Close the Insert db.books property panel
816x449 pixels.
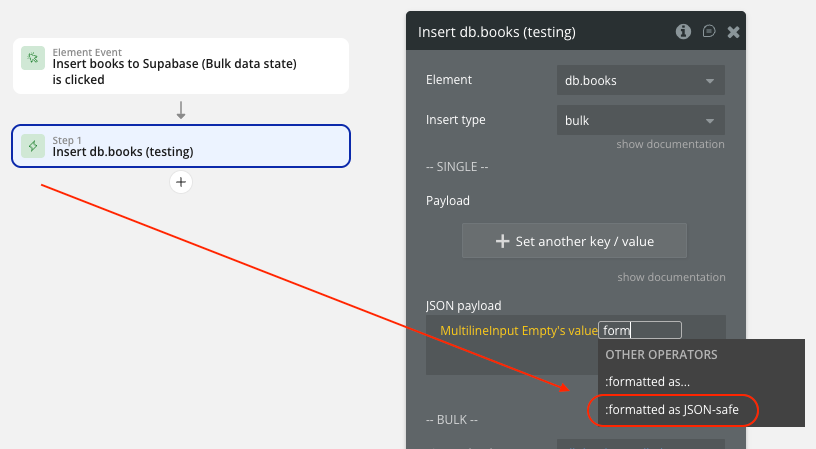[733, 32]
